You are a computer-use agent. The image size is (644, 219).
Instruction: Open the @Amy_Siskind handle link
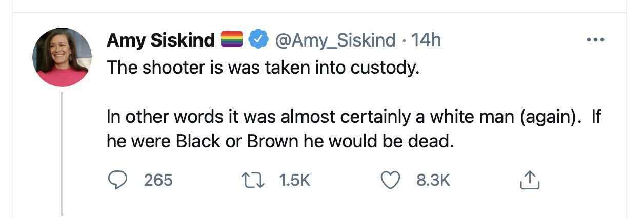tap(336, 39)
